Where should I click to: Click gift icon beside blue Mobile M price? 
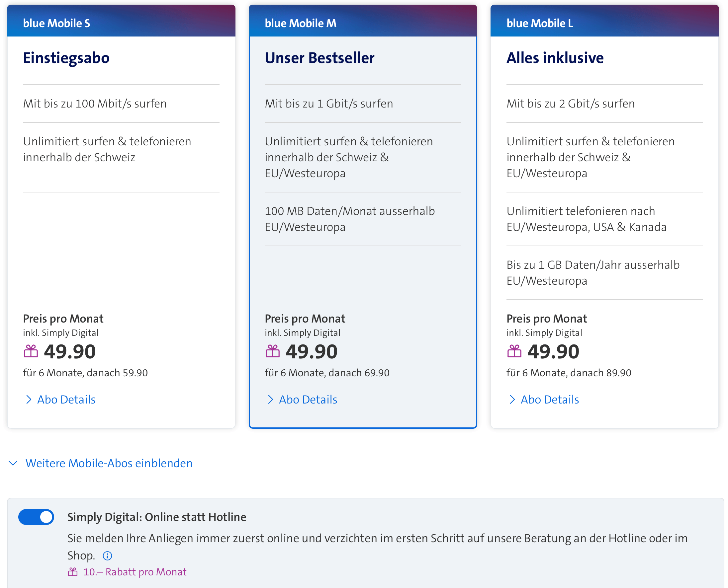coord(272,351)
